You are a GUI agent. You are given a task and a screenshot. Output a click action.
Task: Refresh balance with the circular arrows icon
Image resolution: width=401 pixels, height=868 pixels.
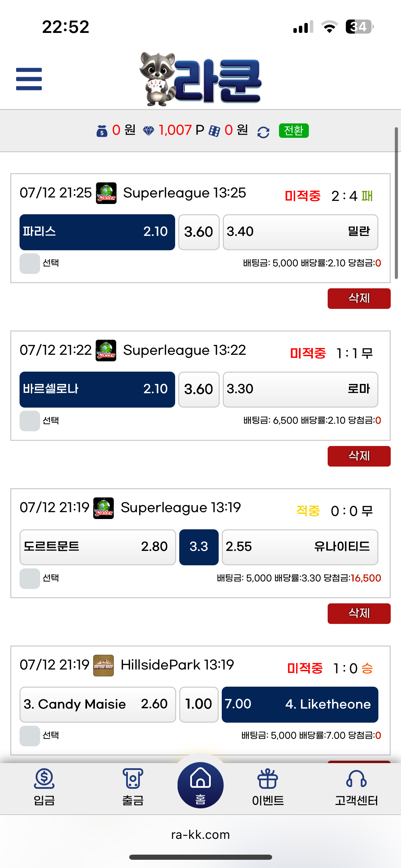point(263,132)
